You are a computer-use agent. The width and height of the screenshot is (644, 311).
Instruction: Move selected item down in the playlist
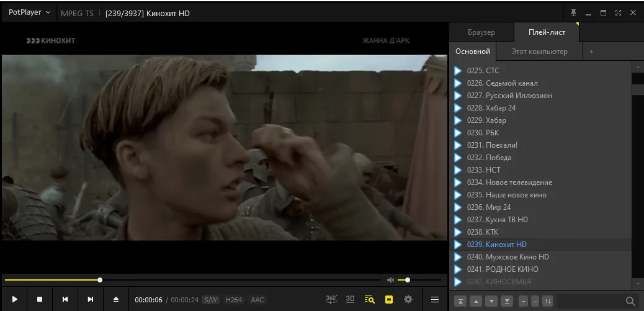coord(491,301)
